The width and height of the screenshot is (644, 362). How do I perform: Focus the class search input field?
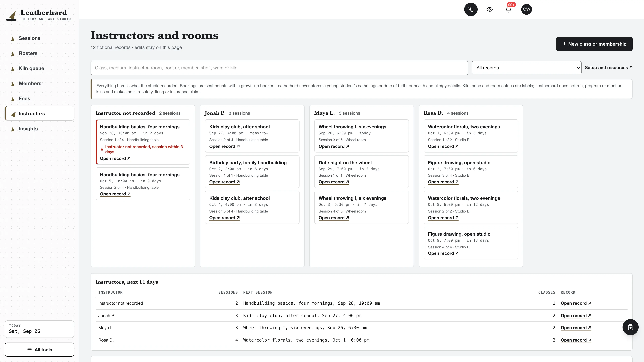279,68
